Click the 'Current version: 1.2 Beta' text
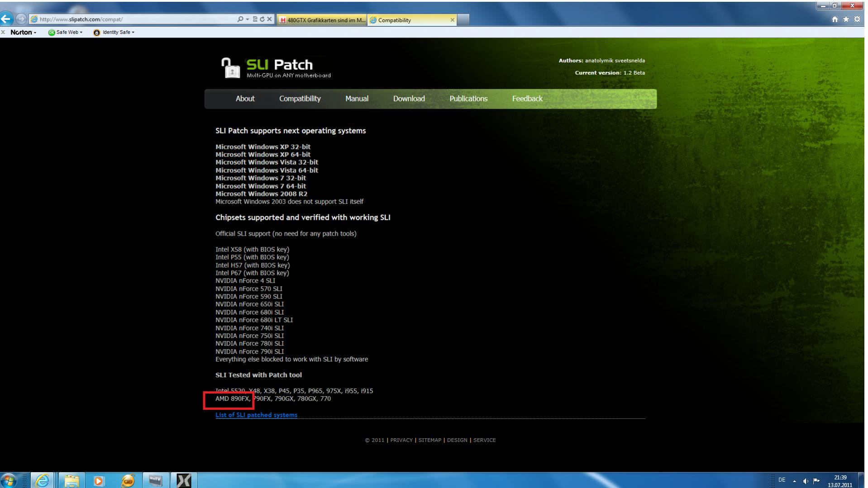The width and height of the screenshot is (868, 488). pyautogui.click(x=610, y=73)
